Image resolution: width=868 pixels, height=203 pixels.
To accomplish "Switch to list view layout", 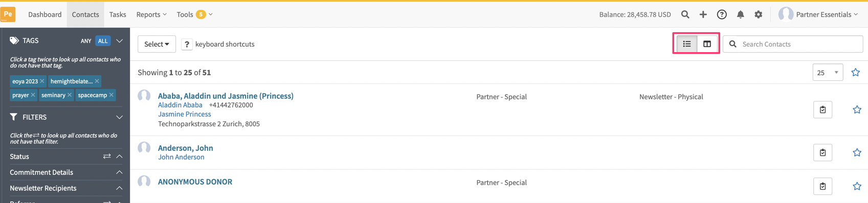I will click(687, 44).
